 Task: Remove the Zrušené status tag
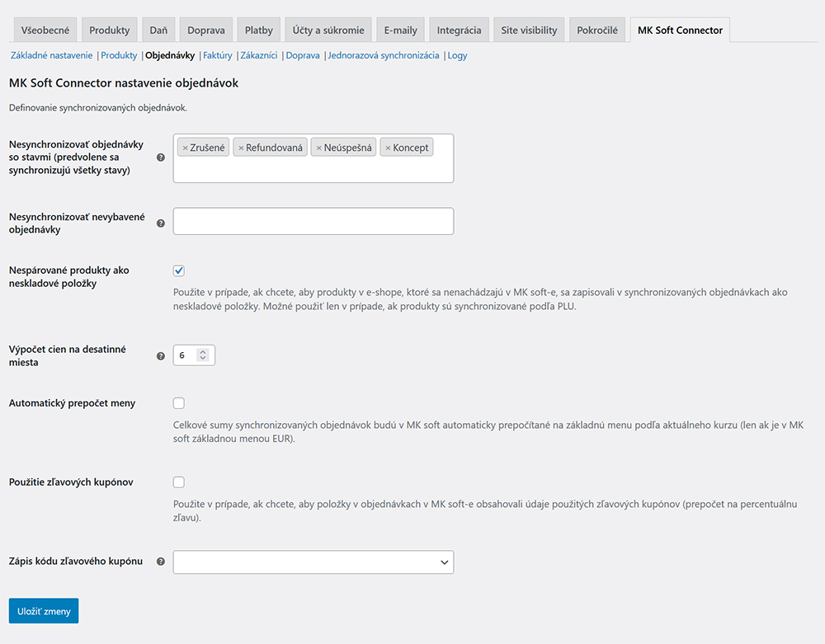click(x=185, y=148)
